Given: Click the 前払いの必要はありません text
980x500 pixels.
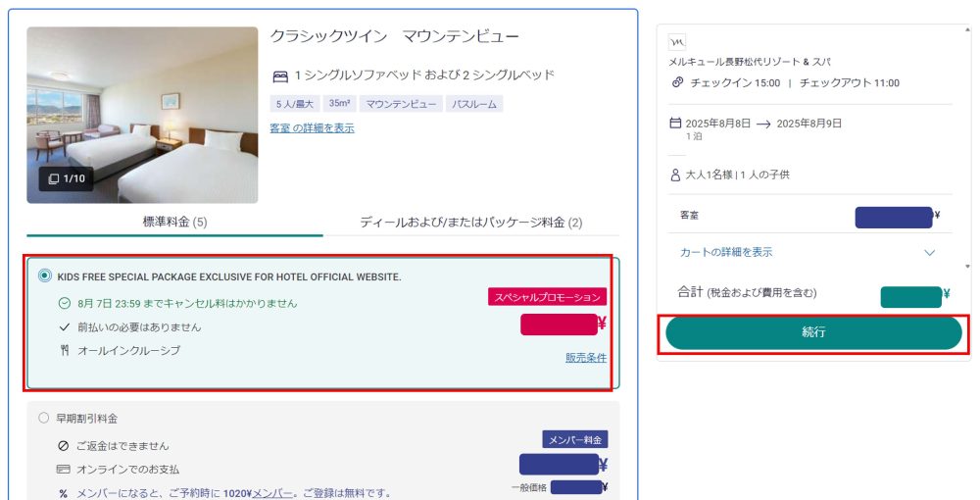Looking at the screenshot, I should coord(139,326).
